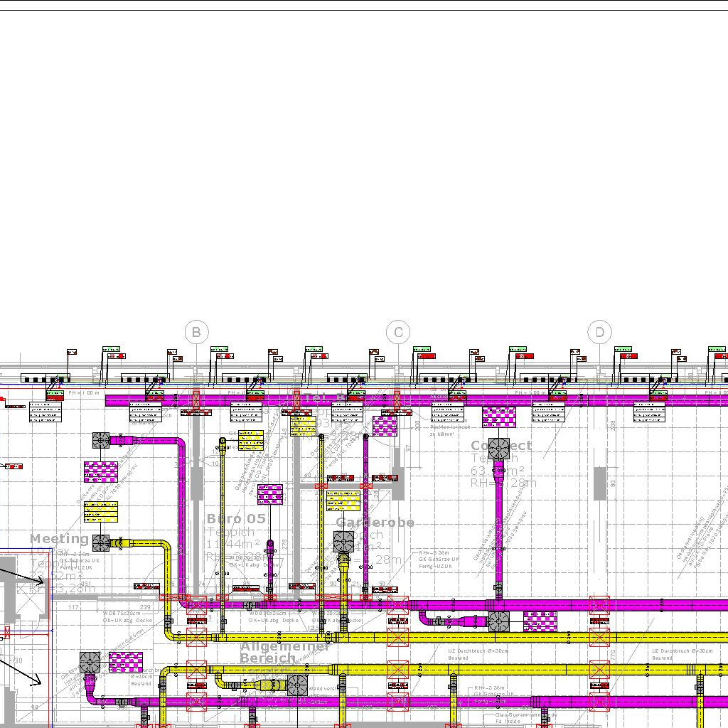The image size is (728, 728).
Task: Pick the diffuser next to Allgemeiner Bereich
Action: tap(296, 685)
